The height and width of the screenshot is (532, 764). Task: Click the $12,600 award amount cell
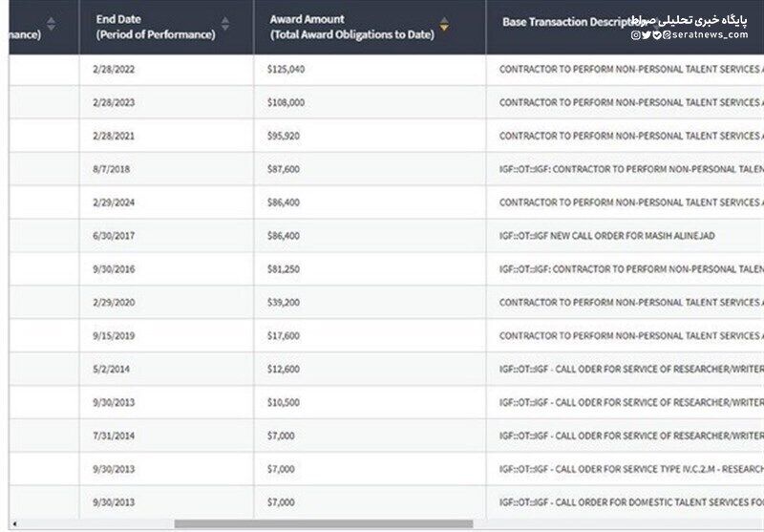pyautogui.click(x=284, y=369)
